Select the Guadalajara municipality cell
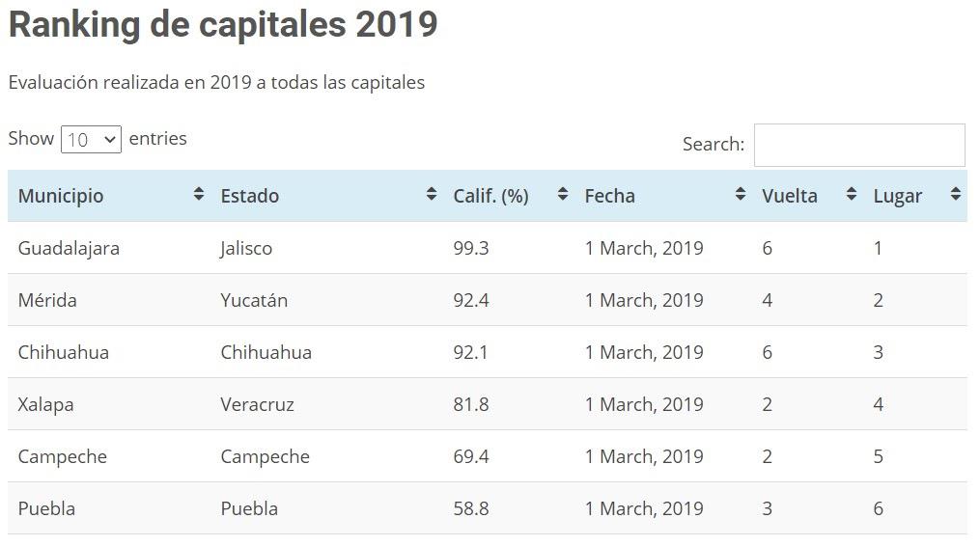This screenshot has width=980, height=546. pyautogui.click(x=69, y=248)
